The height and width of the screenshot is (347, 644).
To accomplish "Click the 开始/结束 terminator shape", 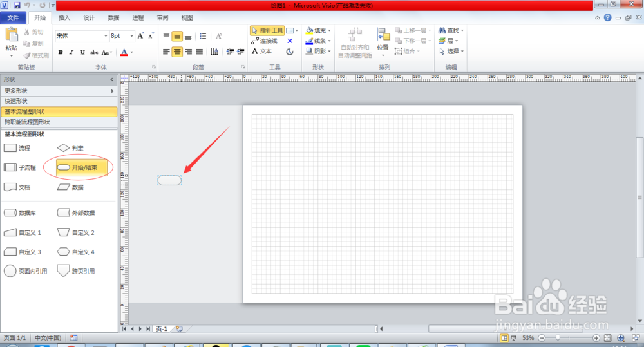I will pyautogui.click(x=82, y=167).
